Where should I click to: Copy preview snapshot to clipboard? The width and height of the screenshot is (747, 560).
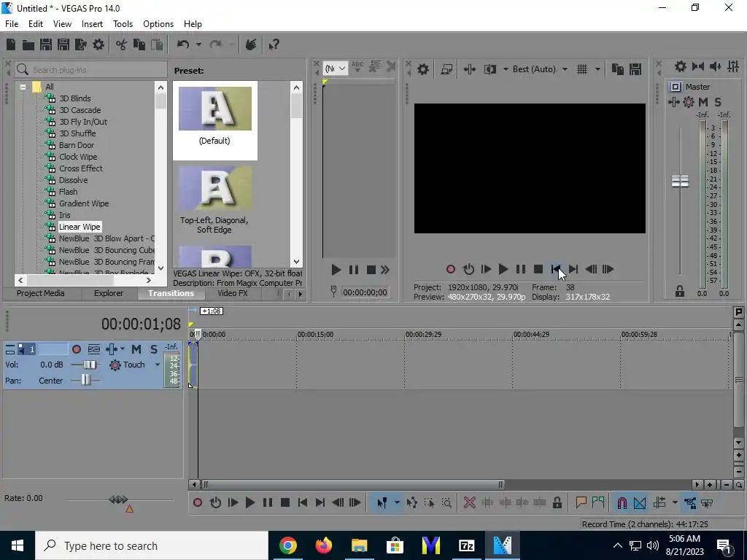[x=618, y=69]
